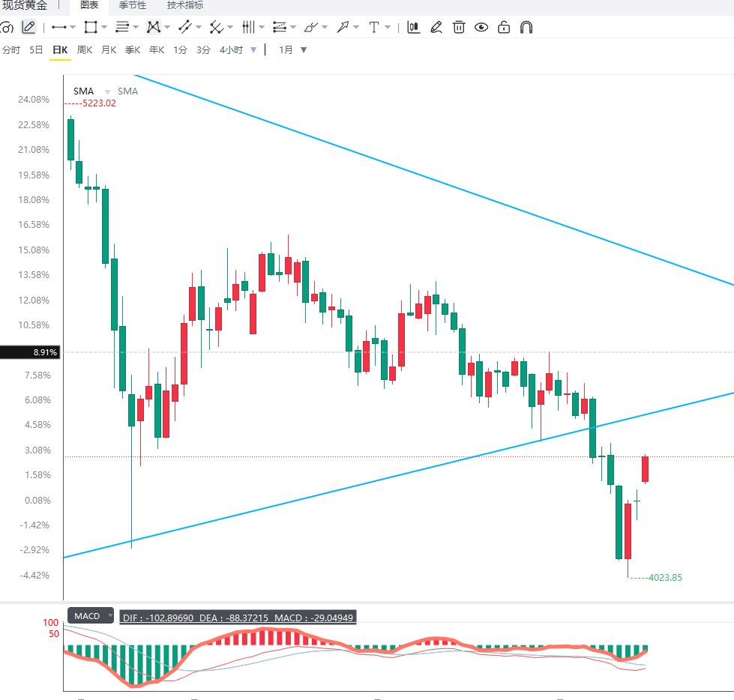Select the 月K timeframe

[109, 49]
